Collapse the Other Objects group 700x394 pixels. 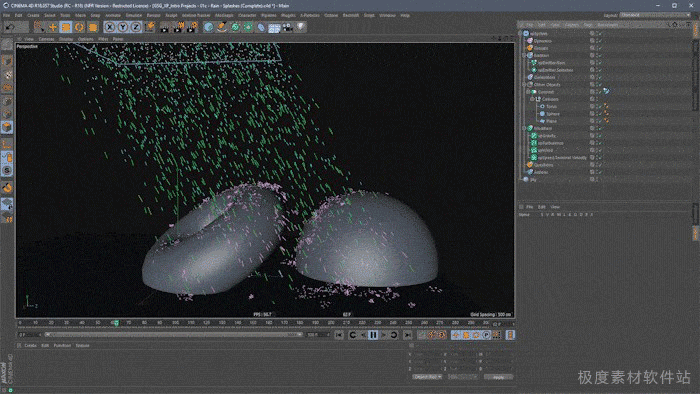click(524, 84)
